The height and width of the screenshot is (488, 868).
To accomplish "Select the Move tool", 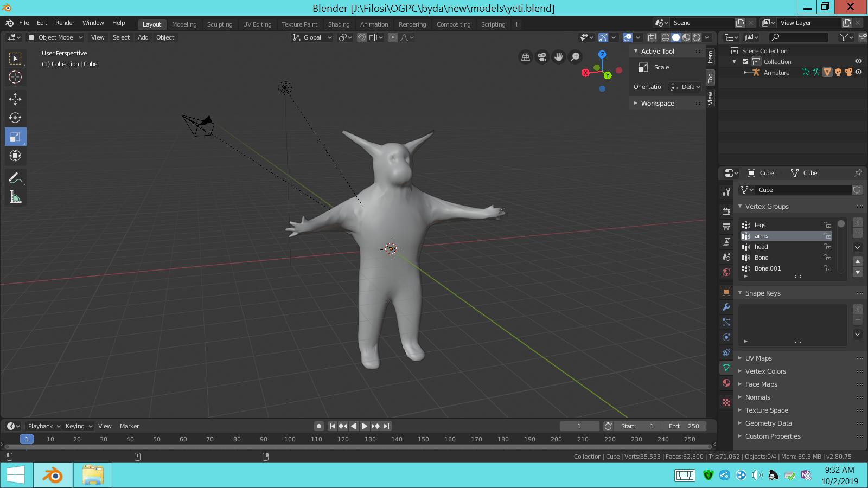I will click(15, 99).
